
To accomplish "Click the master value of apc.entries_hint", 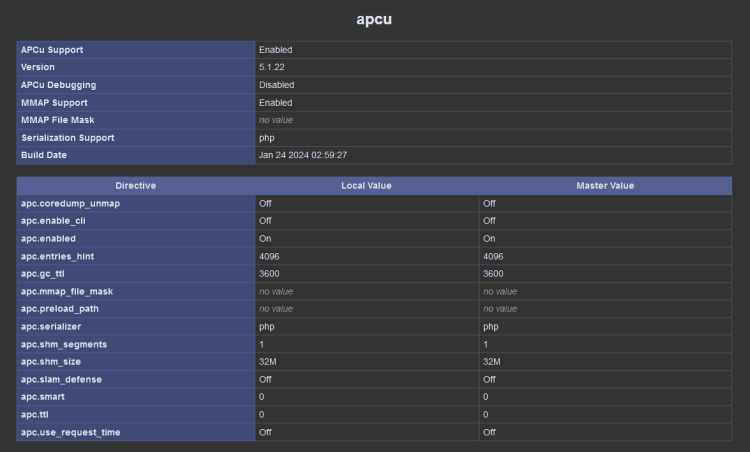I will point(494,257).
